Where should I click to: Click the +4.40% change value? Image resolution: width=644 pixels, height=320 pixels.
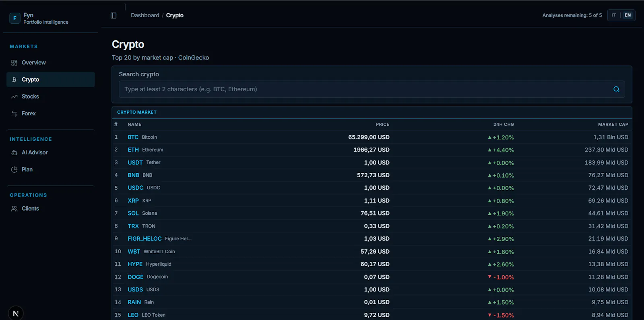(501, 150)
